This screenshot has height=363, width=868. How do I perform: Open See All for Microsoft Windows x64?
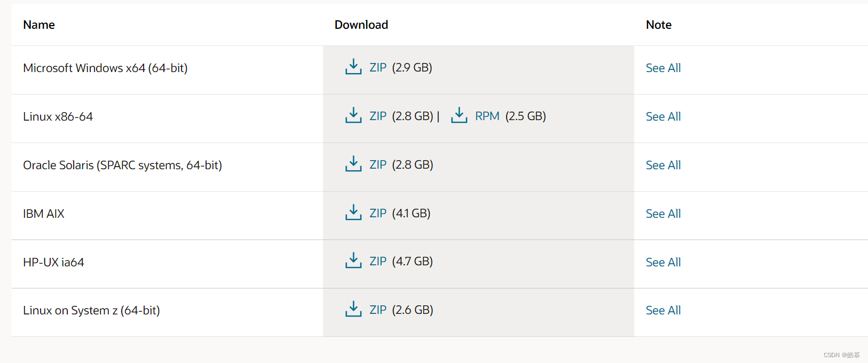pos(663,68)
